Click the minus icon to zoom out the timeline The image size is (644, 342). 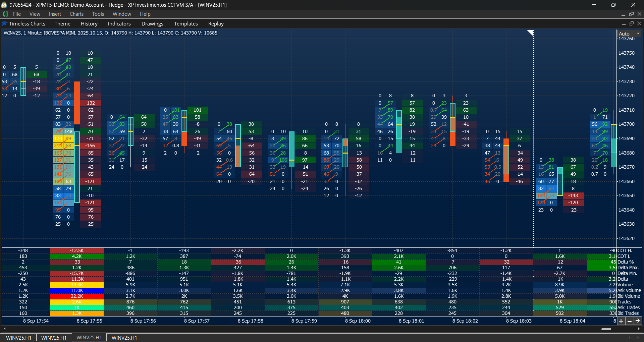(x=630, y=321)
